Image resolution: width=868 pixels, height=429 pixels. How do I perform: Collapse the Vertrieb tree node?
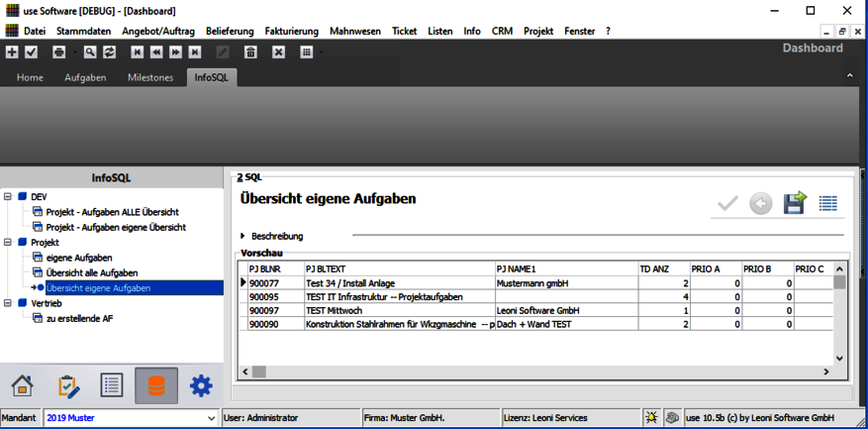8,303
